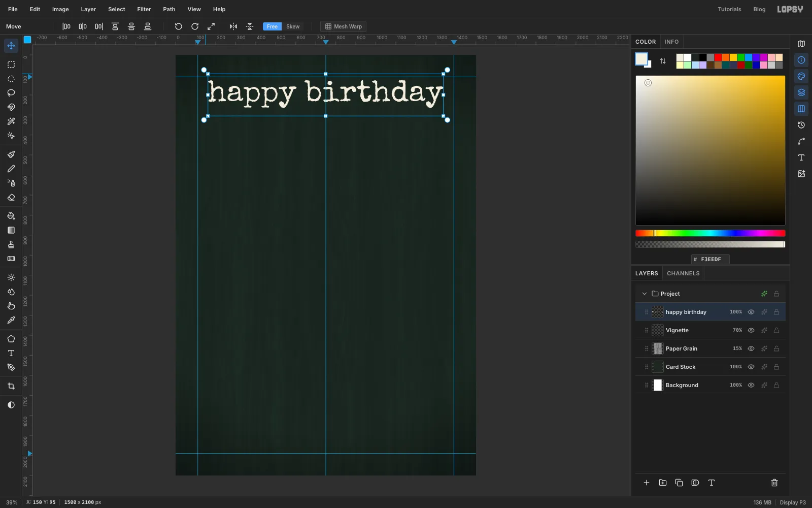
Task: Select the Polygon shape tool
Action: click(11, 339)
